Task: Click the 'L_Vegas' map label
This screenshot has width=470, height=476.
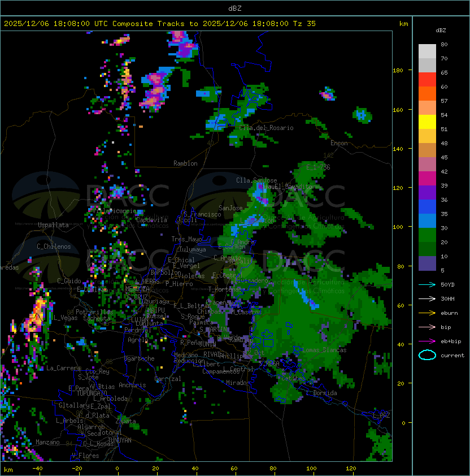Action: point(66,318)
